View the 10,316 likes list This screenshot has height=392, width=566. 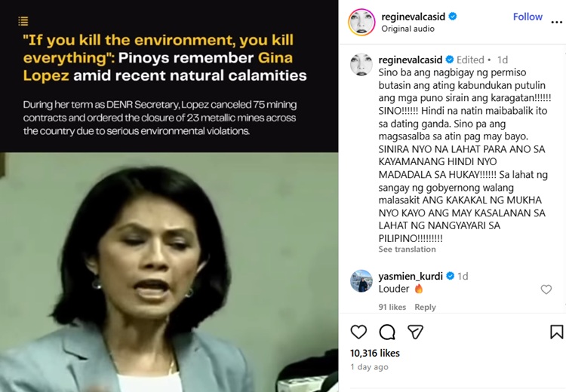pos(374,353)
